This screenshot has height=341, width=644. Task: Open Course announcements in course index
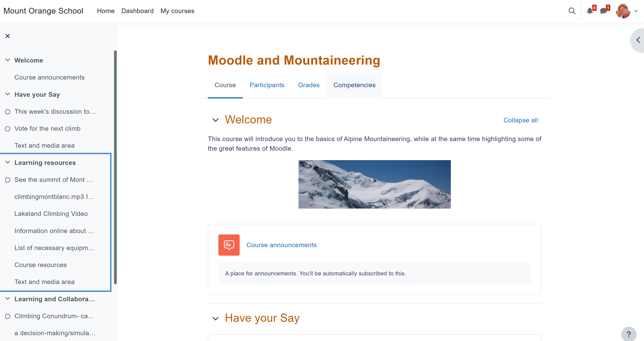pyautogui.click(x=50, y=77)
